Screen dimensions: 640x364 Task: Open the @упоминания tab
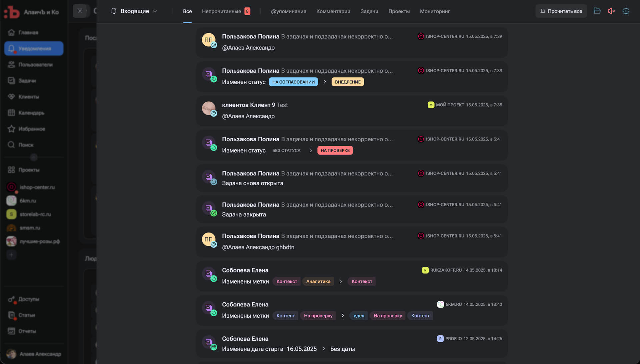pyautogui.click(x=288, y=11)
